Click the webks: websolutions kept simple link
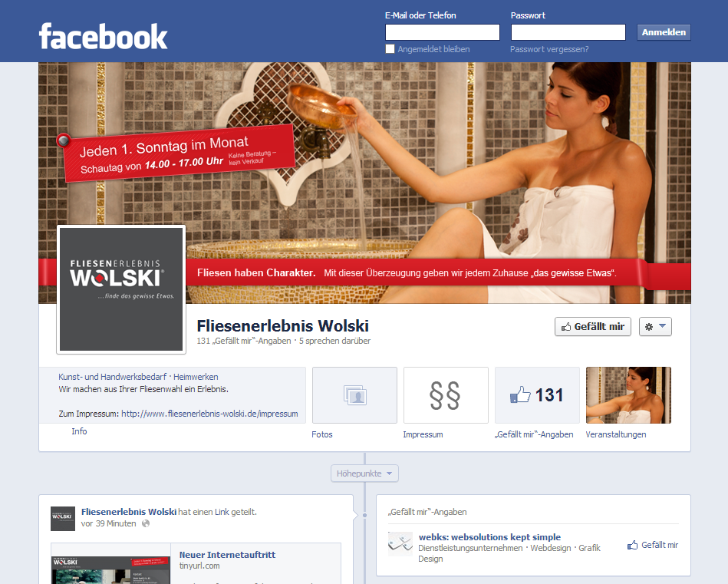Screen dimensions: 728x584 pos(489,537)
